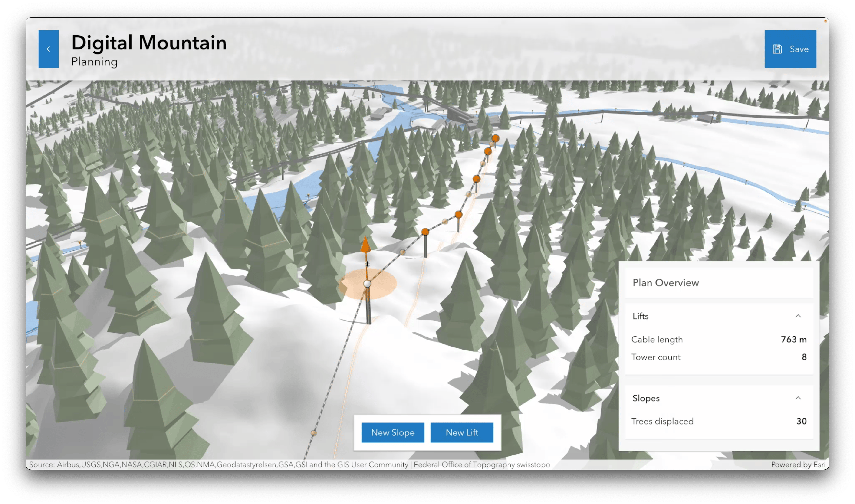Collapse the Slopes section chevron
855x504 pixels.
coord(798,398)
